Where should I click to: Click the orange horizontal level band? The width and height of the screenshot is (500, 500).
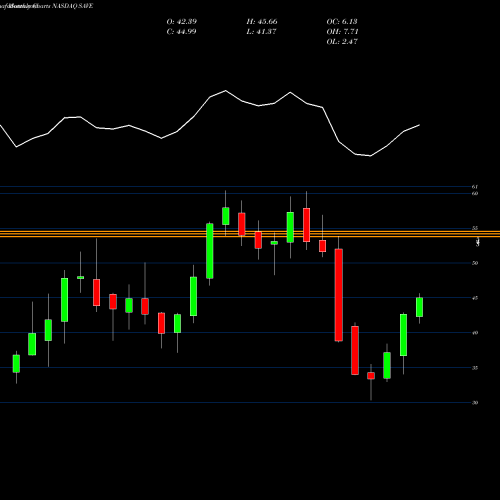tap(250, 234)
